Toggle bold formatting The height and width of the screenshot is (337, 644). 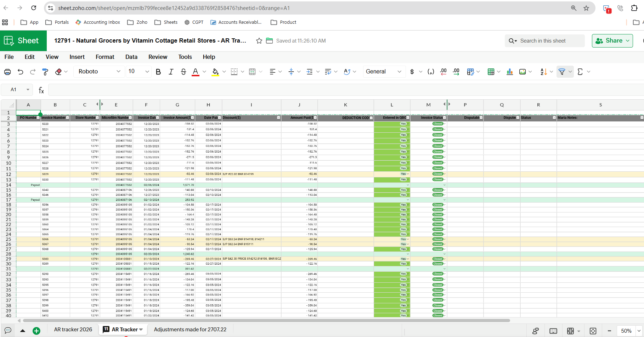coord(158,72)
